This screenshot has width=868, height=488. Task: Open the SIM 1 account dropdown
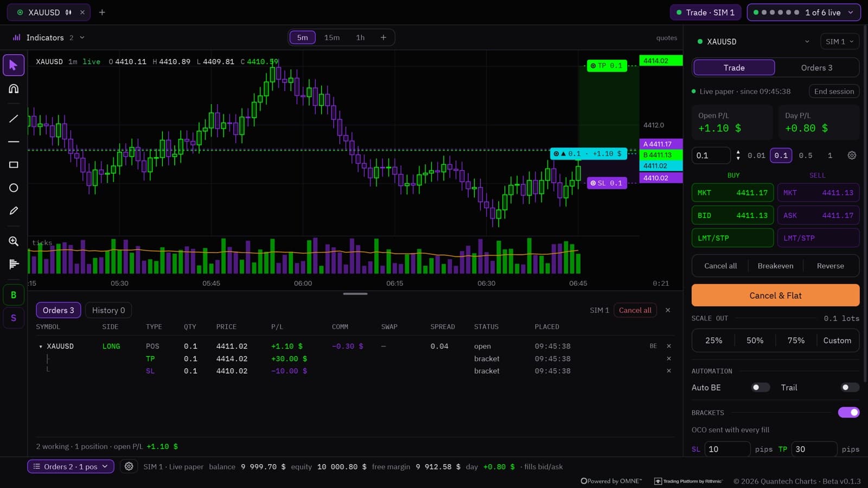[x=840, y=42]
